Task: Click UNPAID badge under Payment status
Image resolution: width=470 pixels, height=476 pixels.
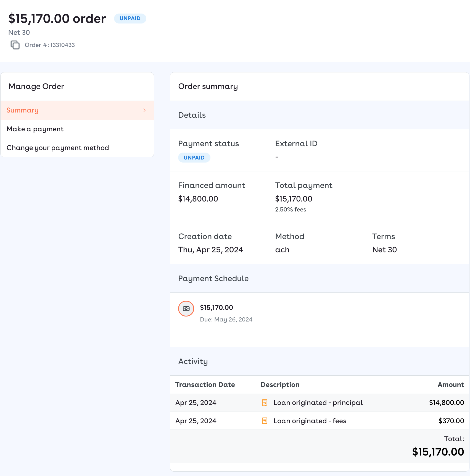Action: click(194, 158)
